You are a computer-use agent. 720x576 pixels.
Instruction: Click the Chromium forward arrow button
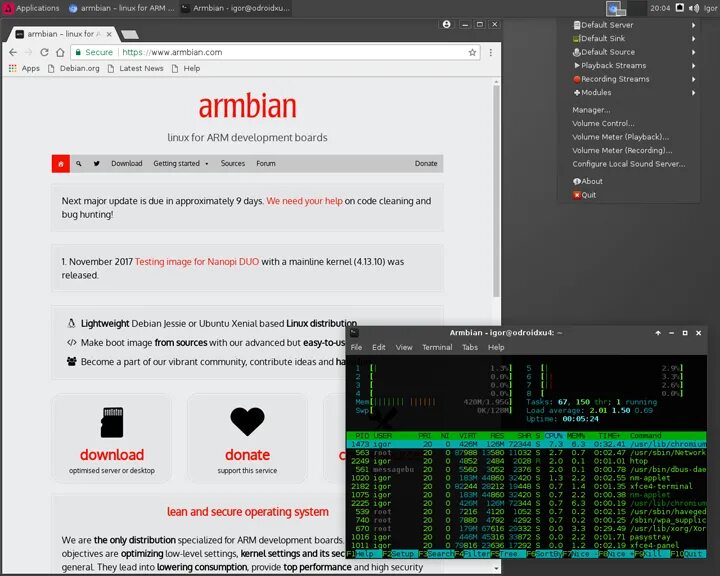point(28,52)
